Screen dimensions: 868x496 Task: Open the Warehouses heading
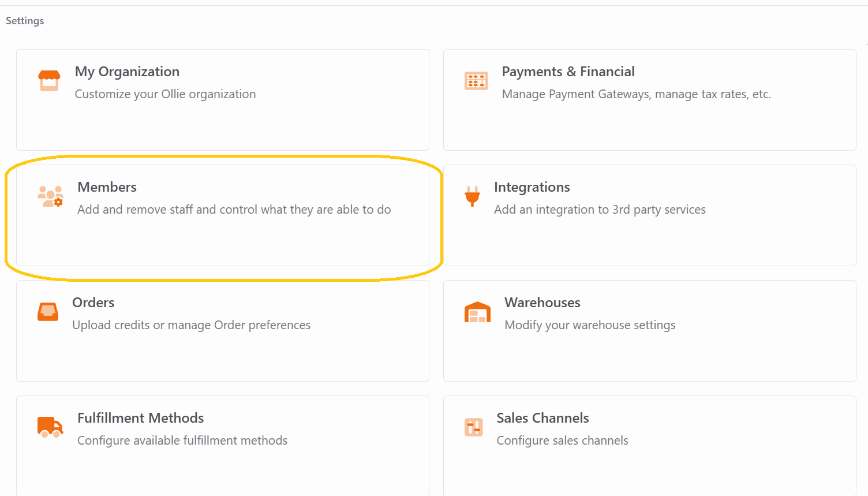(x=542, y=303)
